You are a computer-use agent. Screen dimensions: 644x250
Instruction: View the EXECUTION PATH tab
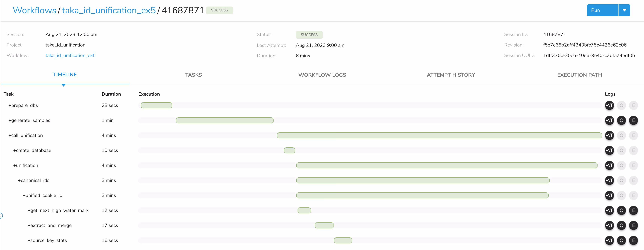pos(580,75)
